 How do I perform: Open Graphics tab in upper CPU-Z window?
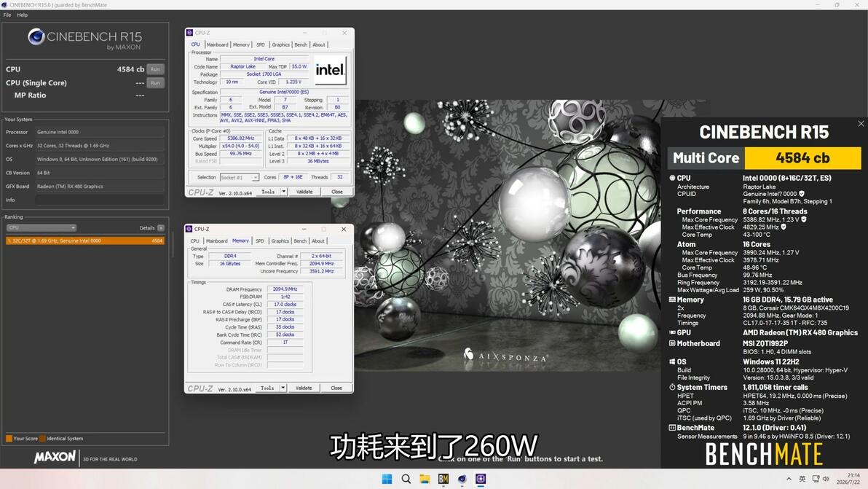point(280,45)
